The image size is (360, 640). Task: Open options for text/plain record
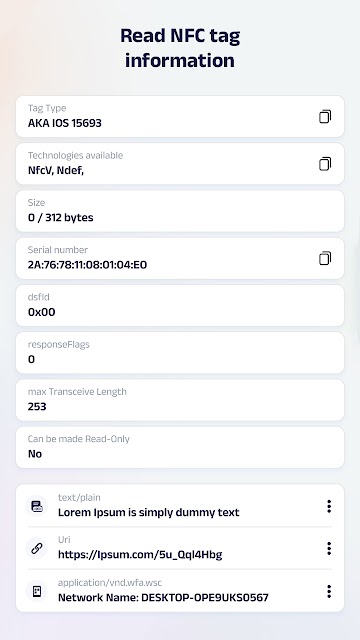click(329, 506)
